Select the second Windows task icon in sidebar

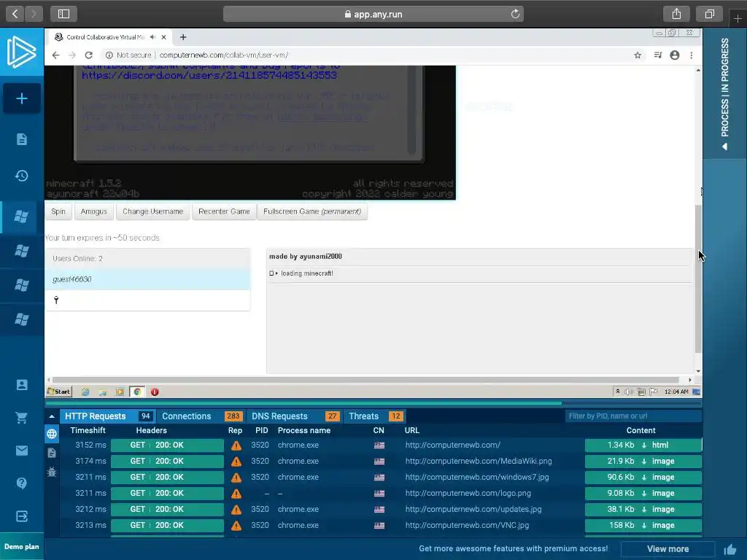pos(21,251)
